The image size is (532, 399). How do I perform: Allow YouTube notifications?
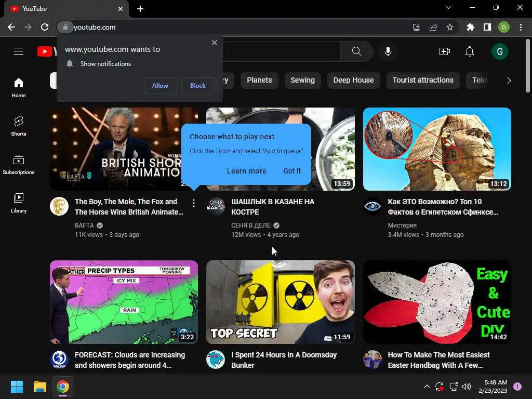click(x=160, y=86)
